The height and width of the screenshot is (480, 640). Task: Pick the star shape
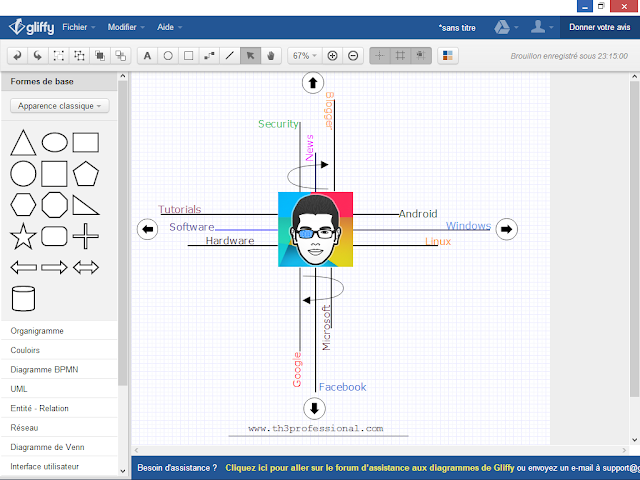(x=23, y=236)
